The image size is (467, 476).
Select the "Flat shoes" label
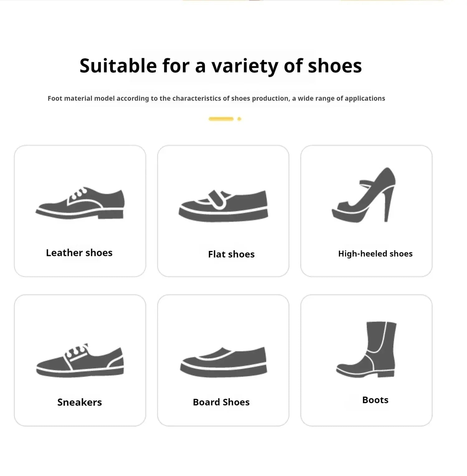231,254
